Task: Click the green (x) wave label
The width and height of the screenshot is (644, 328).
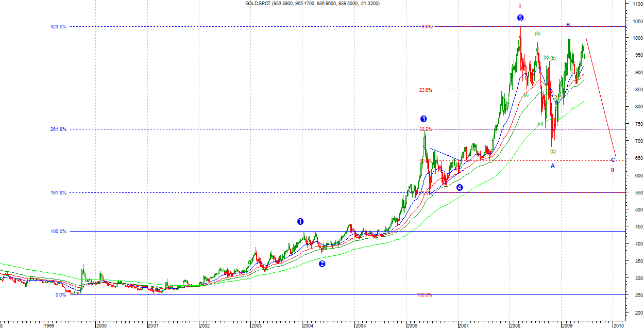Action: point(546,57)
